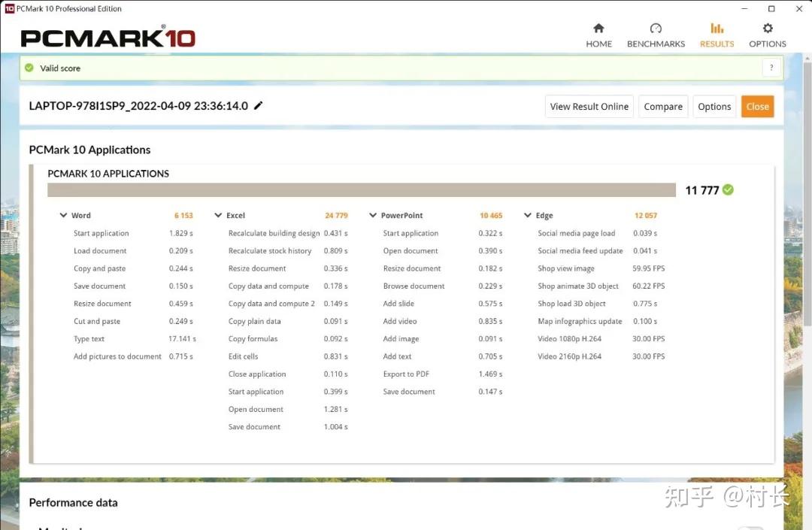Click the Compare button
Image resolution: width=812 pixels, height=530 pixels.
(663, 107)
